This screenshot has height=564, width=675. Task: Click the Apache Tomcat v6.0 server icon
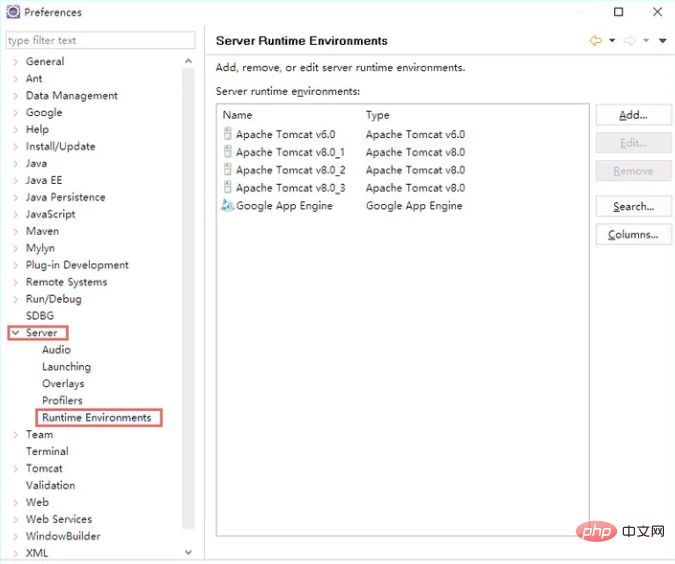point(228,134)
